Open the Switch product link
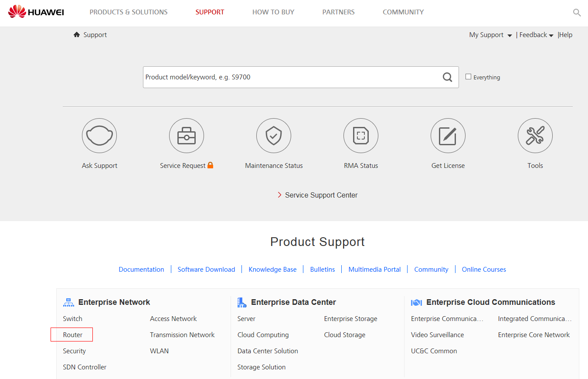This screenshot has width=588, height=379. point(72,319)
